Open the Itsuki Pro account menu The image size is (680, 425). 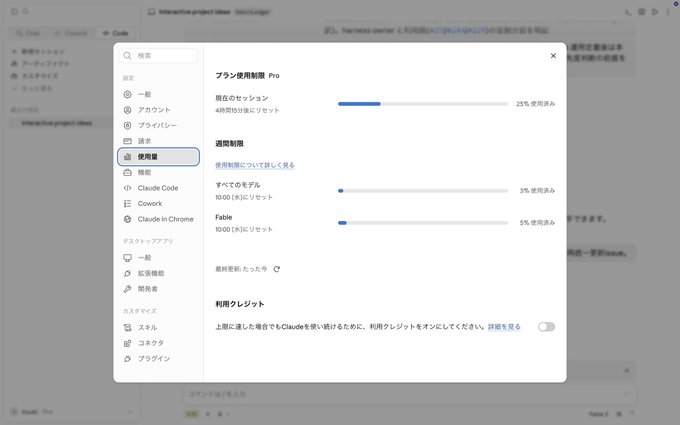(72, 412)
